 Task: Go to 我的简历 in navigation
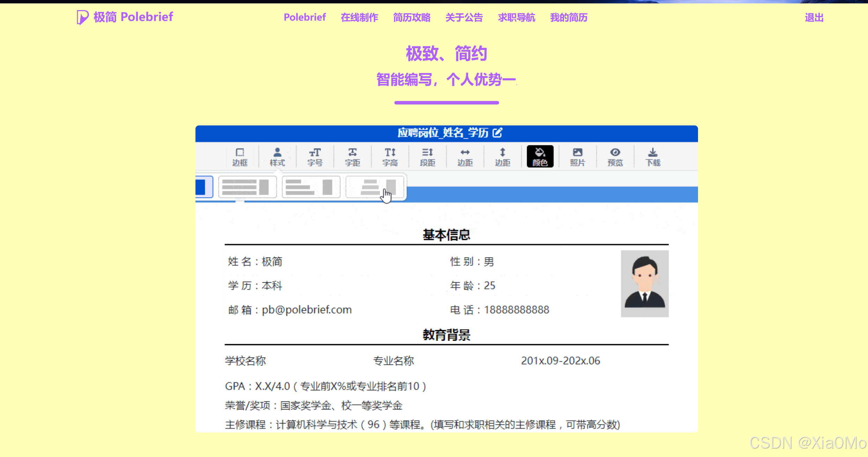569,17
